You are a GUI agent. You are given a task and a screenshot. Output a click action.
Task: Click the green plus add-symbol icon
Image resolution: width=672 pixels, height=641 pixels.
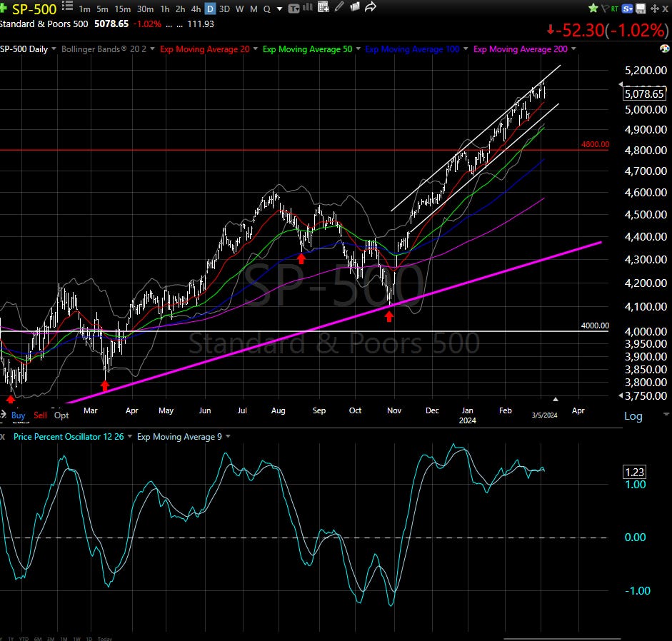4,8
